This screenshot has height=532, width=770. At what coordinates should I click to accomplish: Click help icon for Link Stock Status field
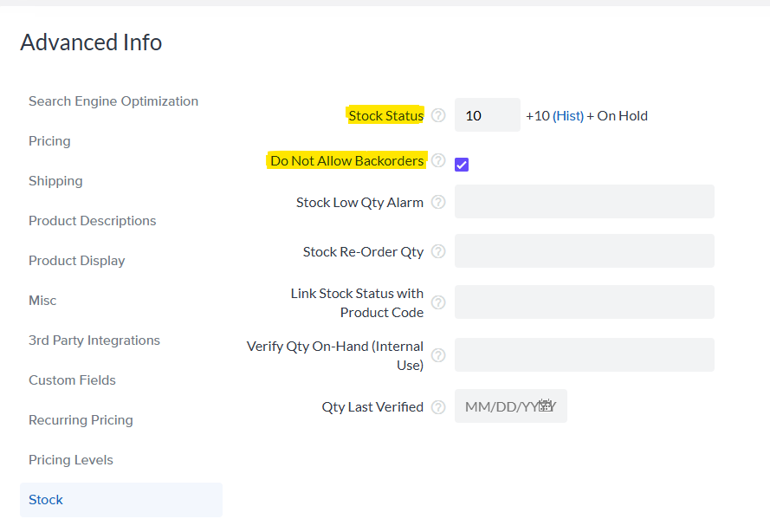pyautogui.click(x=438, y=302)
